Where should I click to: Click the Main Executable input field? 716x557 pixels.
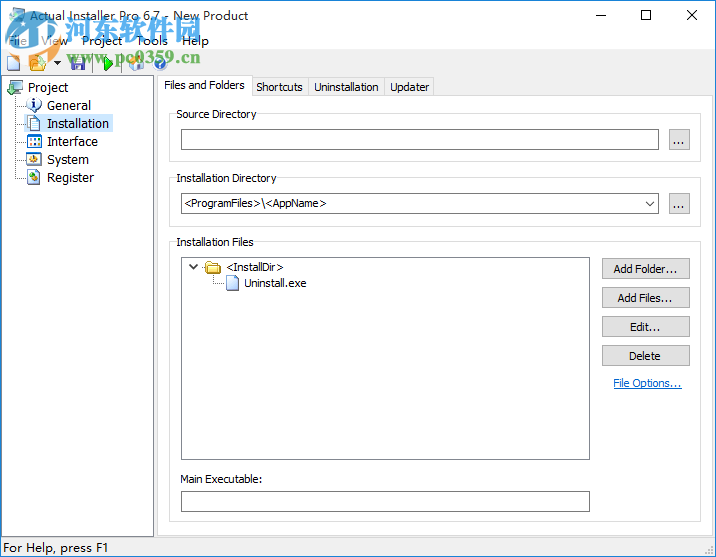385,501
